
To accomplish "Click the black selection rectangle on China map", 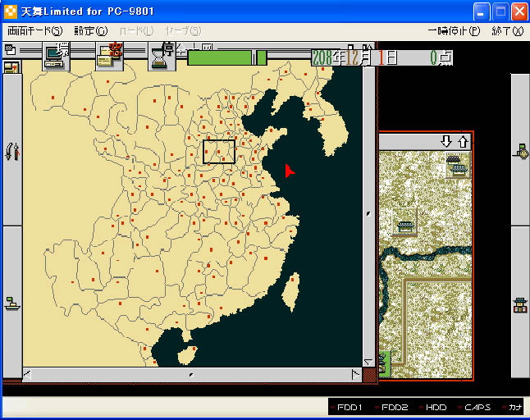I will click(x=219, y=152).
